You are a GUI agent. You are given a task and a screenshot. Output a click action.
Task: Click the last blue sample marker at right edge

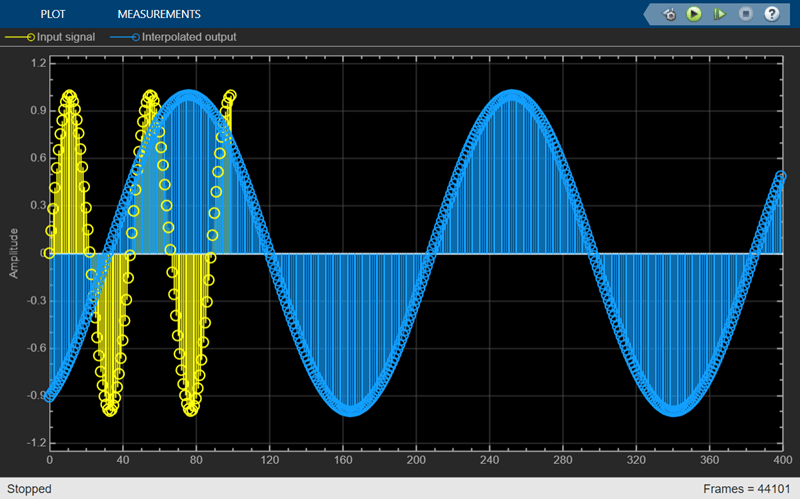coord(781,176)
